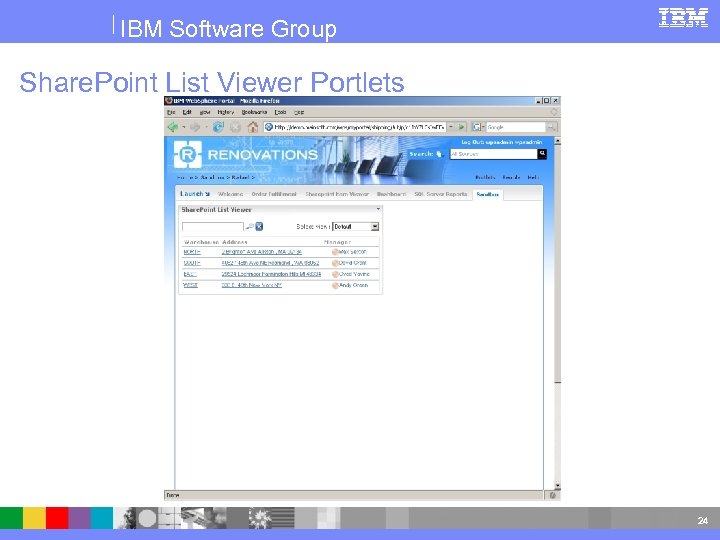The width and height of the screenshot is (720, 540).
Task: Open the SharePoint List Viewer portlet menu arrow
Action: click(378, 209)
